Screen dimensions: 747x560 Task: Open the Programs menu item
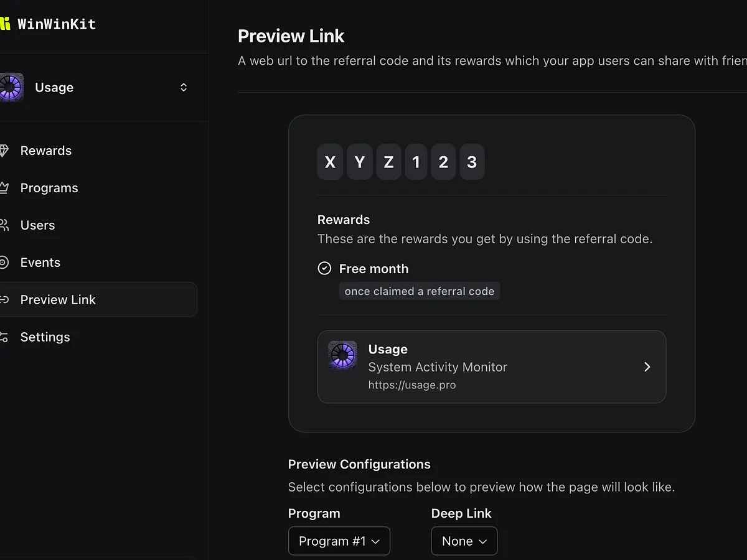pyautogui.click(x=49, y=188)
